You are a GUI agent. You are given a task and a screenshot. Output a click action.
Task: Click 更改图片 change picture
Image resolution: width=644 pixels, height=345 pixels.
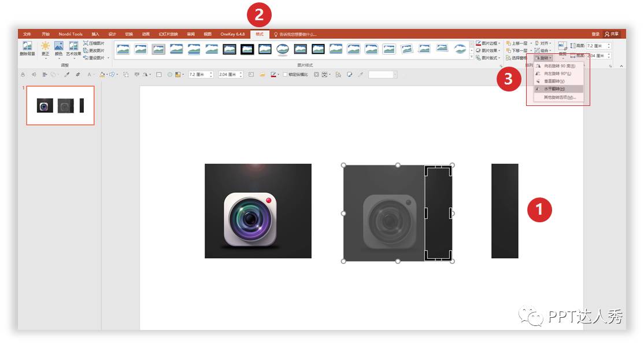pos(94,50)
